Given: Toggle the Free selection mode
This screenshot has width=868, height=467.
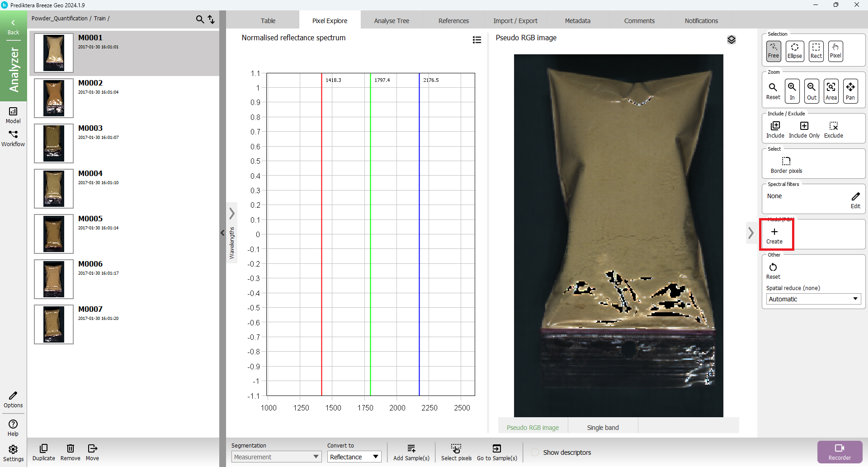Looking at the screenshot, I should (x=773, y=51).
